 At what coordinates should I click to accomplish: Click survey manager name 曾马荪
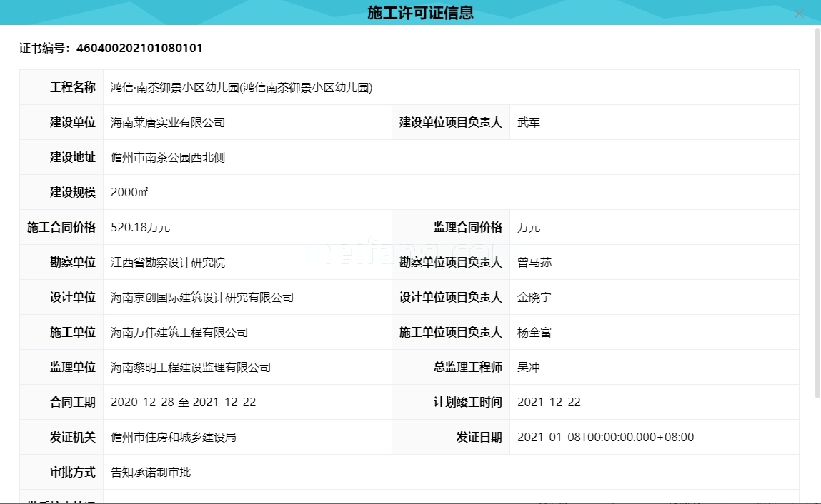pos(534,263)
